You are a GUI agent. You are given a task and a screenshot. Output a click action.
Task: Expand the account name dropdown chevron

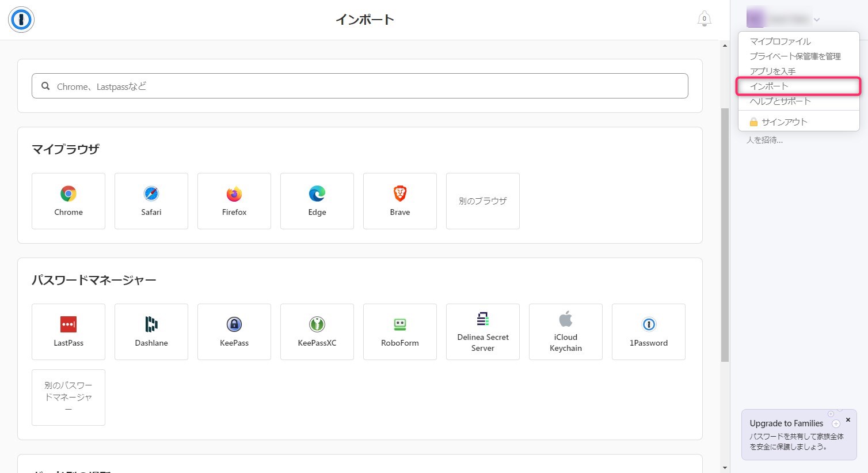817,20
